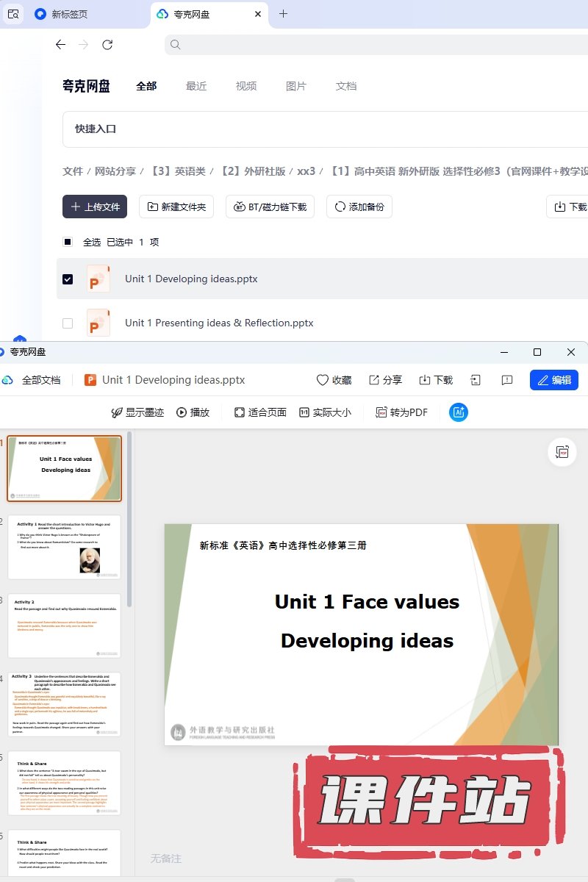Click the feedback icon beside the edit button
The height and width of the screenshot is (882, 588).
point(506,380)
